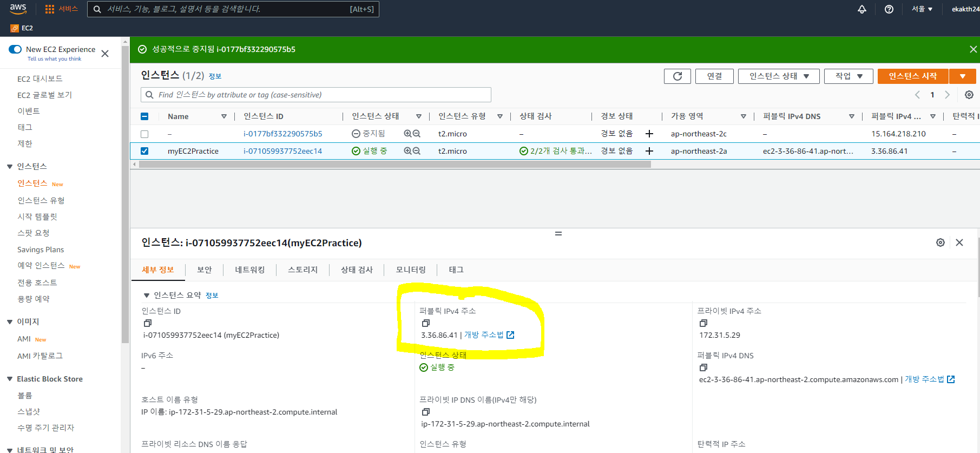Open Savings Plans in sidebar

pos(41,250)
